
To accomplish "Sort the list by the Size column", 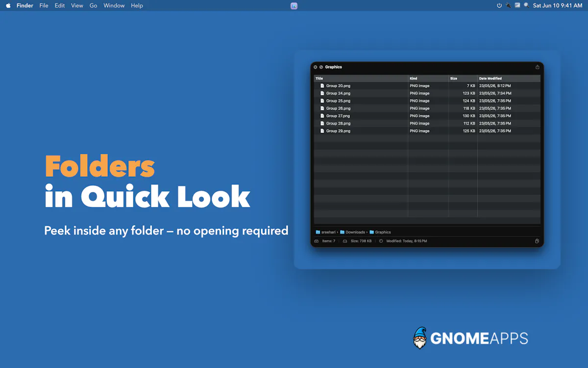I will [463, 79].
